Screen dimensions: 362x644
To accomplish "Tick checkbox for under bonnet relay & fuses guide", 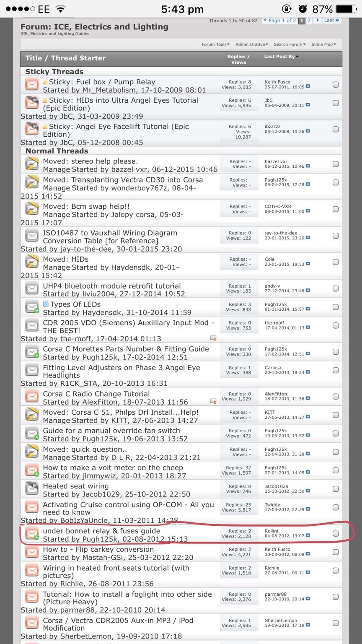I will click(336, 534).
